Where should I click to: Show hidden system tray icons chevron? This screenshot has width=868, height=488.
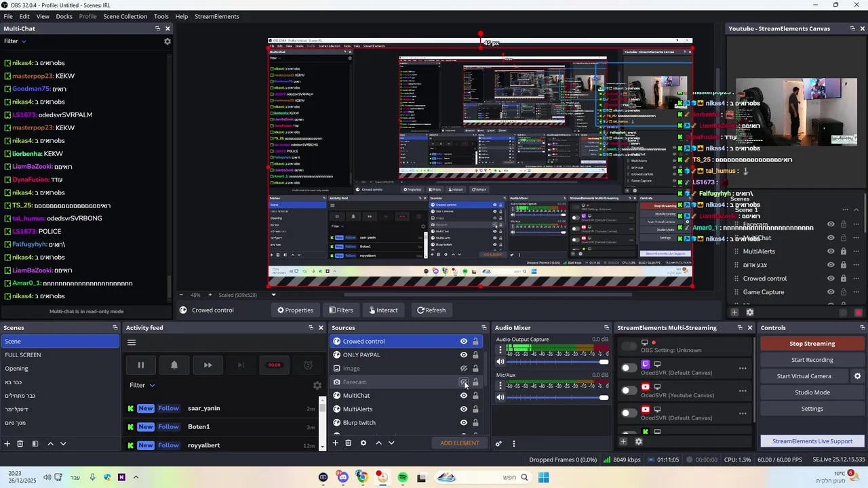(x=136, y=477)
